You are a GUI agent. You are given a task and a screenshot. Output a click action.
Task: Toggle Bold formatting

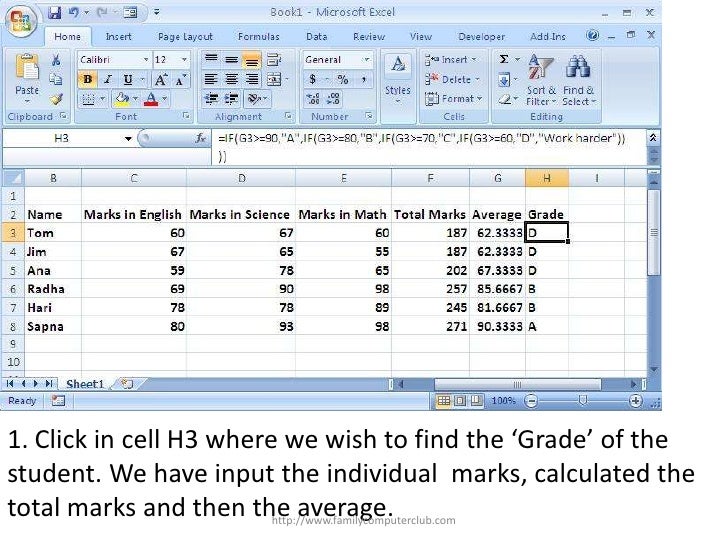pos(87,79)
